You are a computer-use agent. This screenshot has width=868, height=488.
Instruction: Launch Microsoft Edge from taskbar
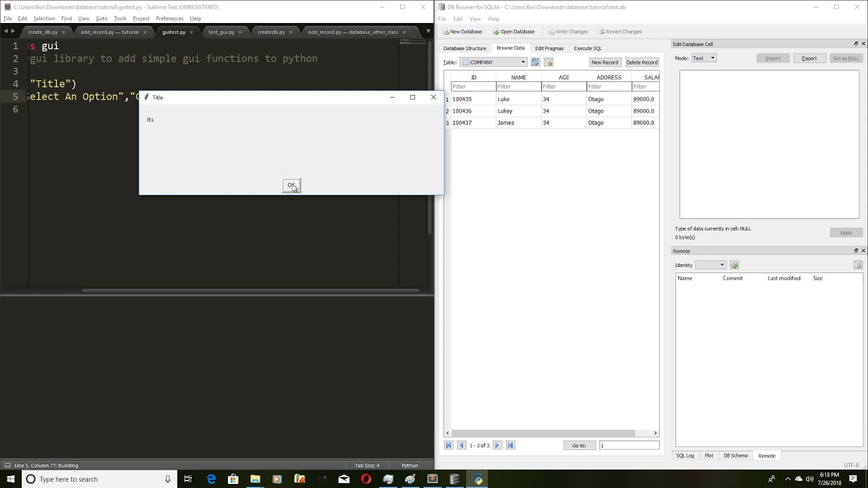(211, 479)
